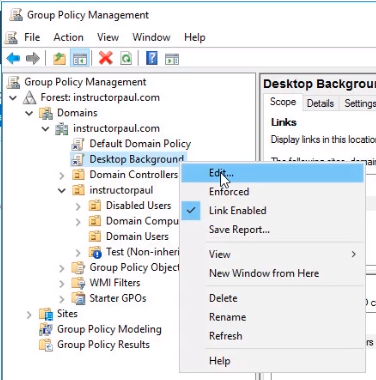376x380 pixels.
Task: Open the View menu in menu bar
Action: click(x=108, y=37)
